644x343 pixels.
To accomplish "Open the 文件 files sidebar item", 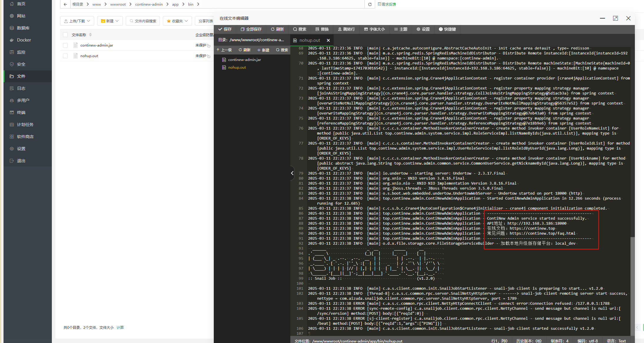I will pos(28,76).
